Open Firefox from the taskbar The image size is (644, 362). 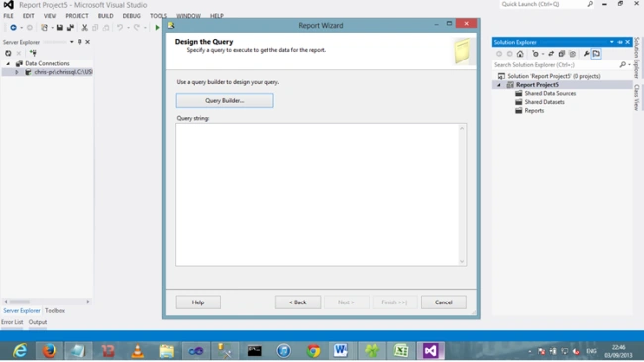tap(50, 351)
